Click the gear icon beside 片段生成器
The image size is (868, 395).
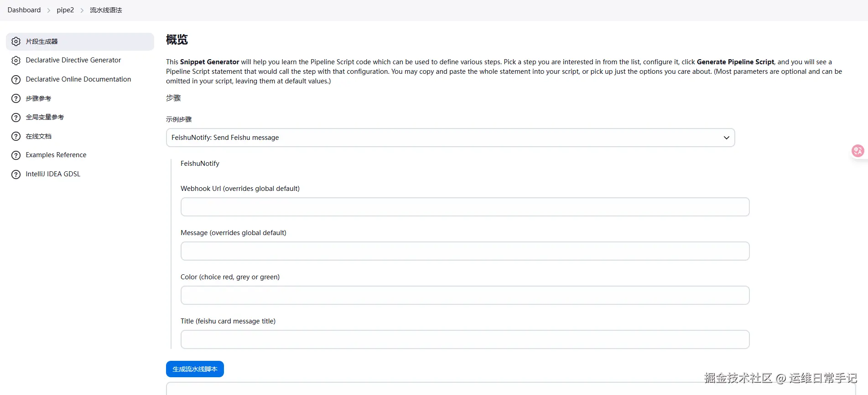16,41
